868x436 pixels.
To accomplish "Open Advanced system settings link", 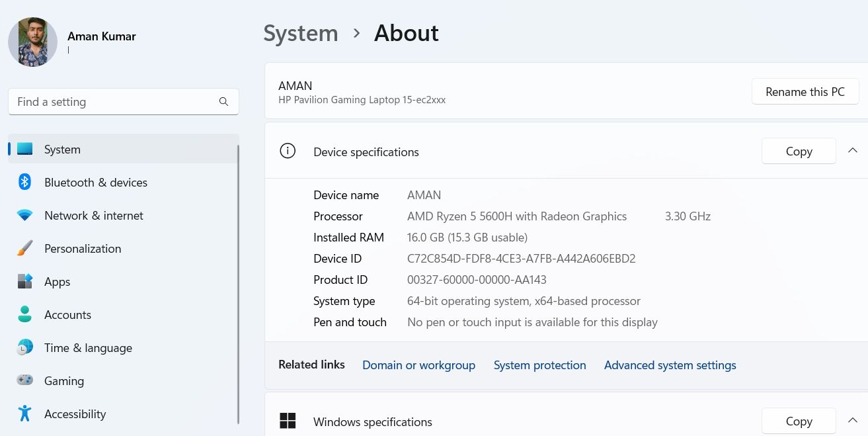I will click(670, 365).
